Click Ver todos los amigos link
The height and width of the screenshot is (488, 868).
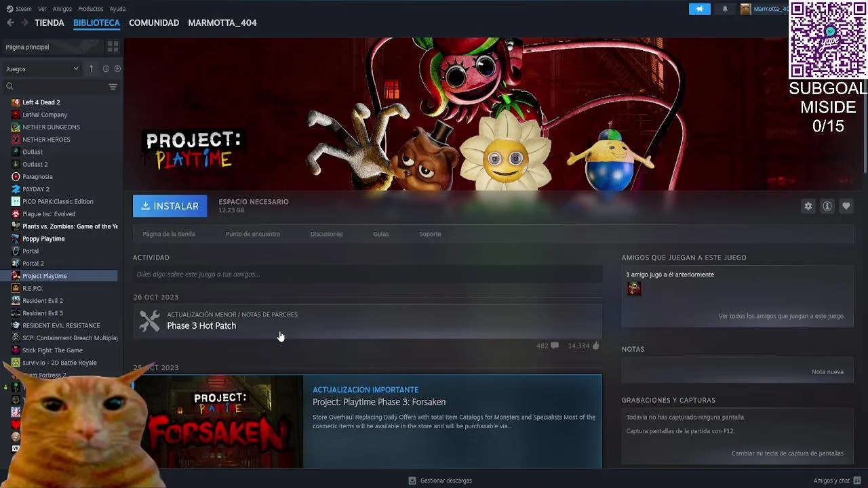[781, 316]
